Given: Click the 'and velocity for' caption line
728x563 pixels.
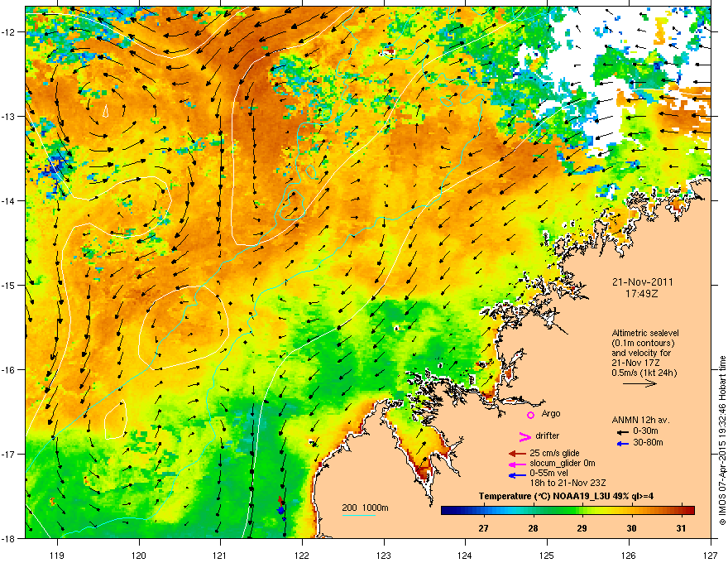Looking at the screenshot, I should pos(641,353).
